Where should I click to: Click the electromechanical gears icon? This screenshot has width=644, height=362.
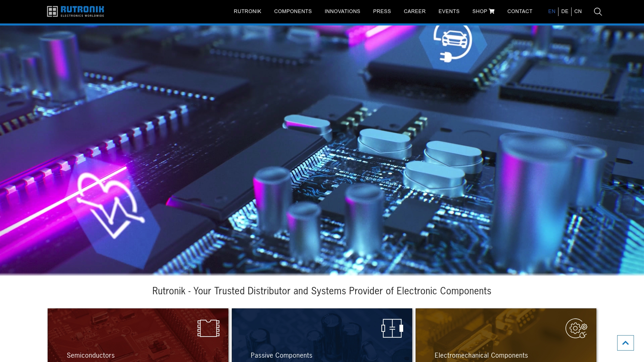pos(576,328)
